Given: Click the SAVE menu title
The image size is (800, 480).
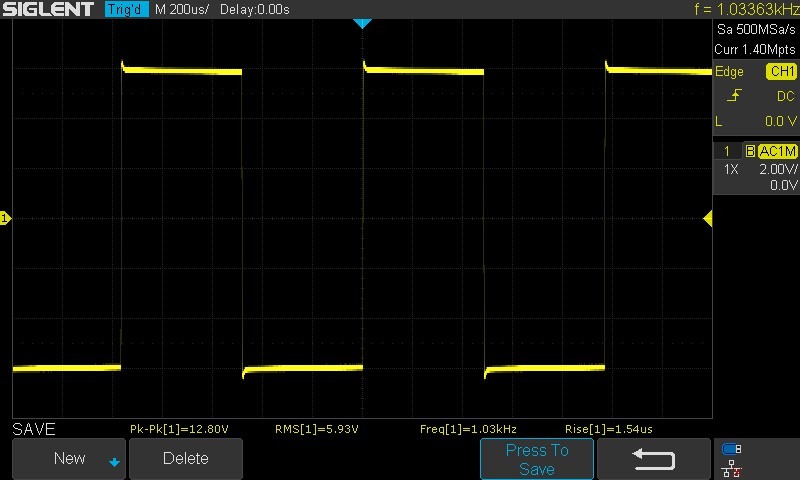Looking at the screenshot, I should [34, 430].
